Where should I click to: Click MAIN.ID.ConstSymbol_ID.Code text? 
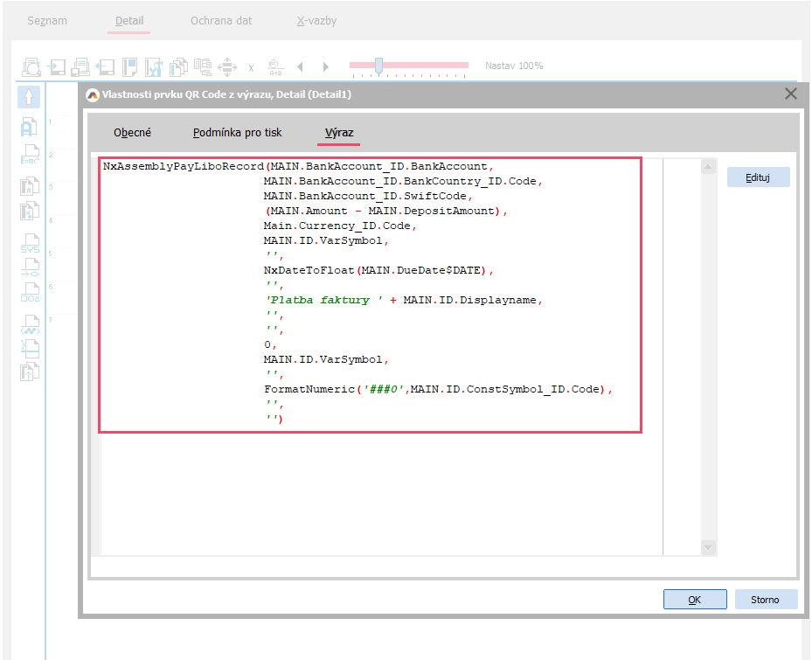(505, 389)
